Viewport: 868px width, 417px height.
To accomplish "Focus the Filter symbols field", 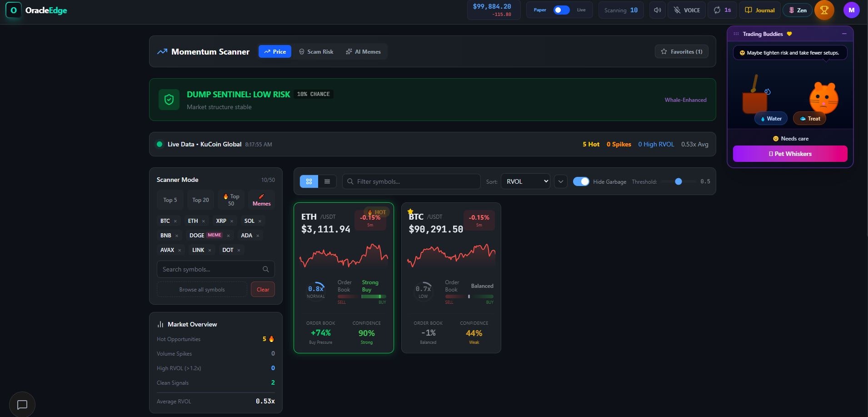I will pos(411,181).
